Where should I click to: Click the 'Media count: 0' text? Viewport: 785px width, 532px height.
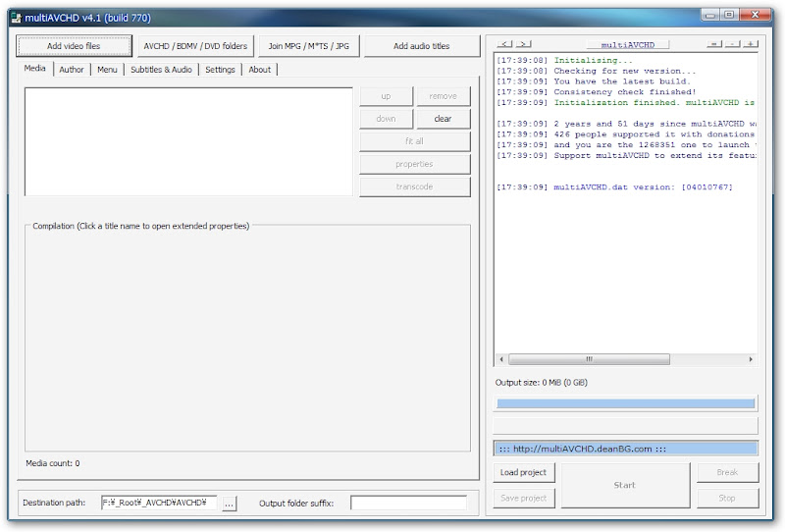(53, 463)
